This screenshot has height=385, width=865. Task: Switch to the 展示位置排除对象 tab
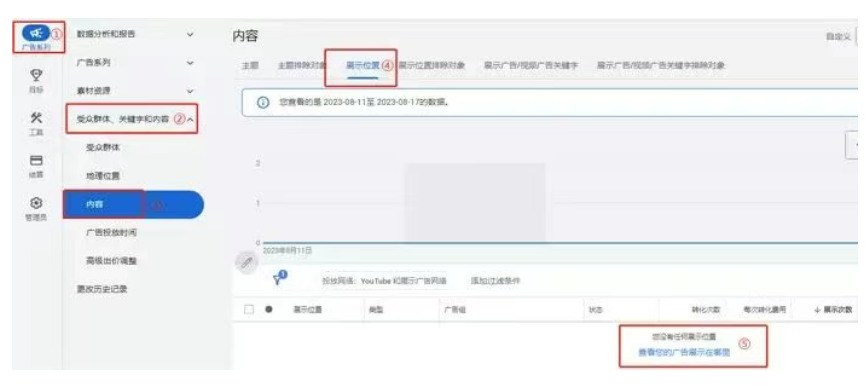coord(432,66)
